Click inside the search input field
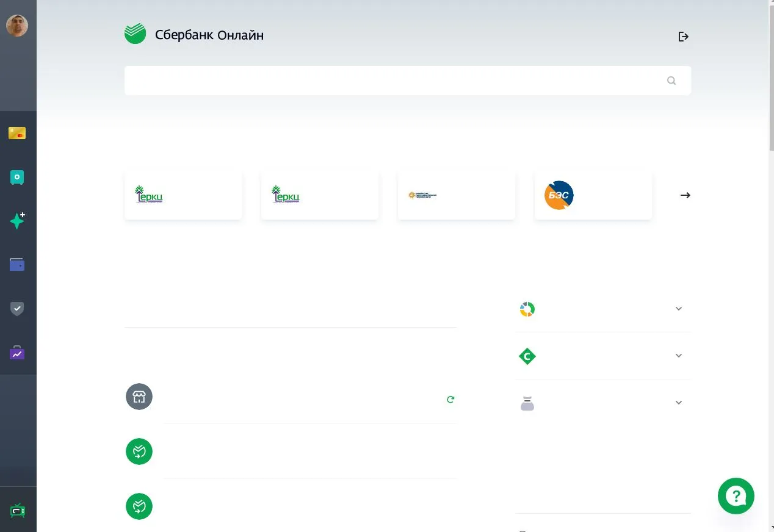 point(408,81)
